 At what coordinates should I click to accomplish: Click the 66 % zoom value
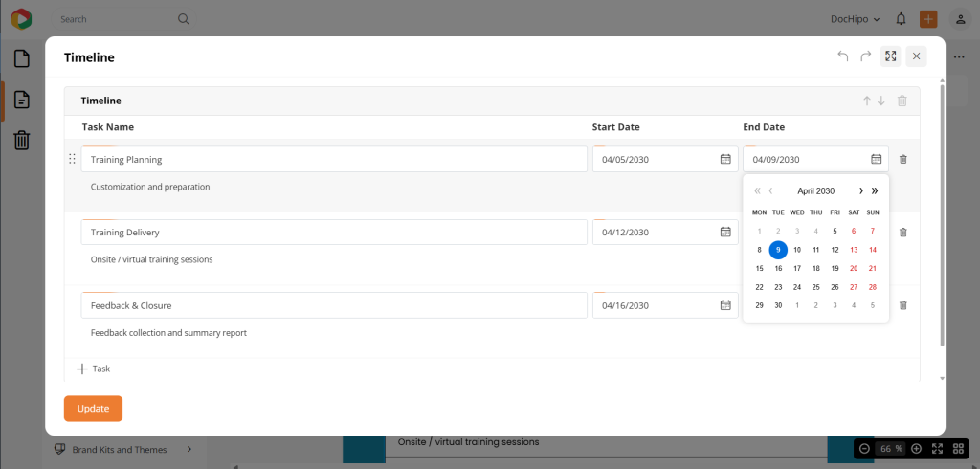(x=891, y=448)
